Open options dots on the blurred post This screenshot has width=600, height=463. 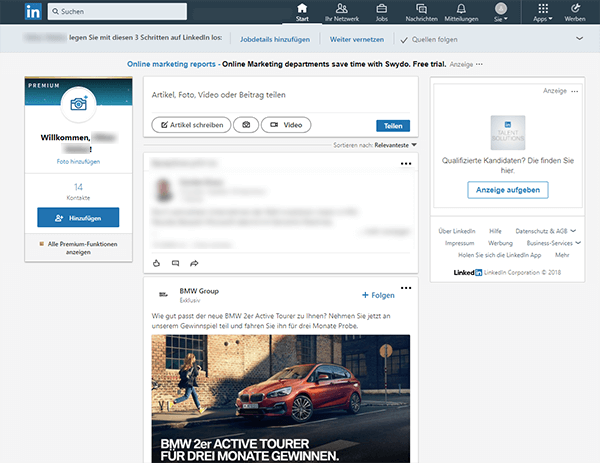(406, 164)
